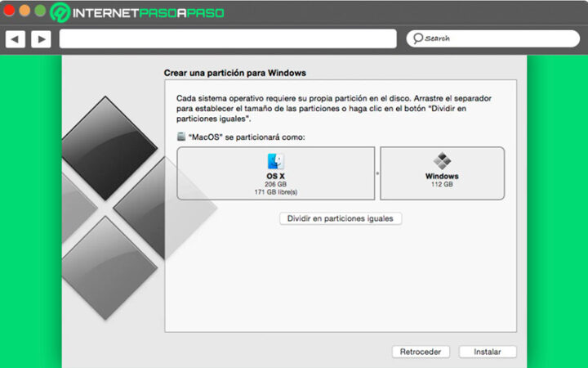Click the back arrow navigation button
Image resolution: width=588 pixels, height=368 pixels.
(x=15, y=39)
